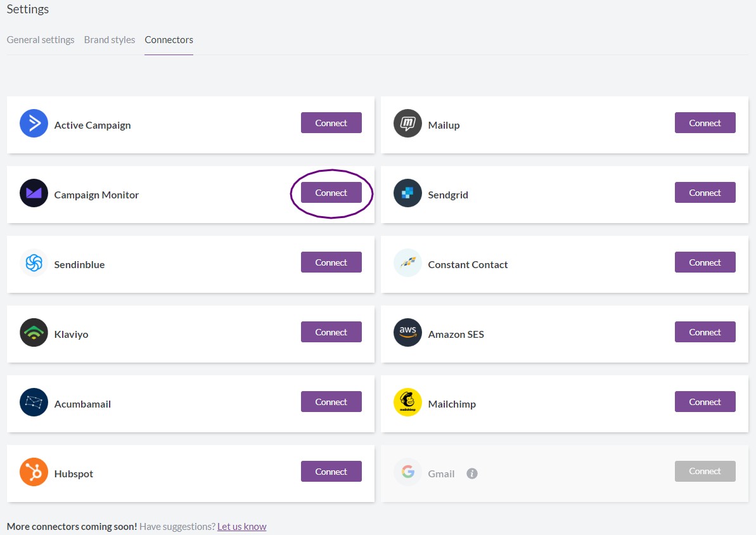Connect the Acumbamail integration
This screenshot has height=535, width=756.
(x=331, y=401)
